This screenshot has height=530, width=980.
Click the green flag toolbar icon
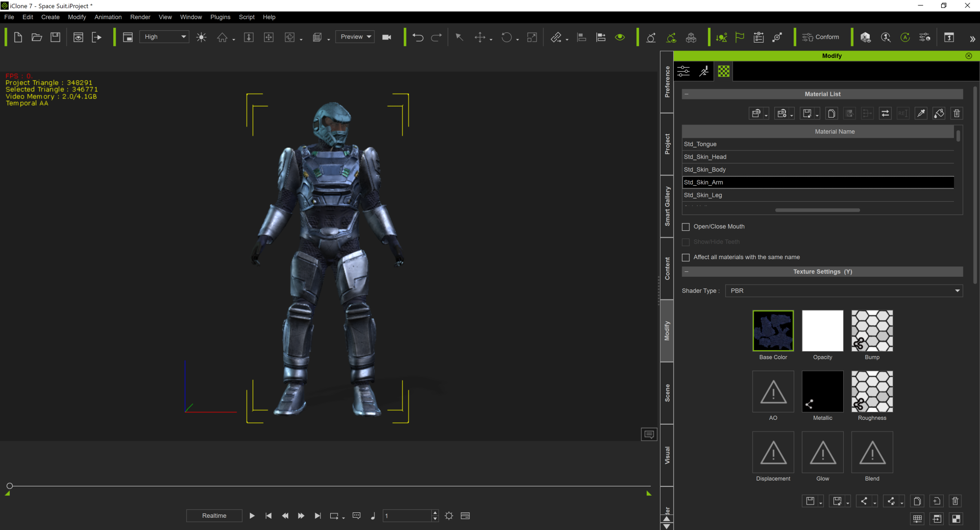pos(740,37)
